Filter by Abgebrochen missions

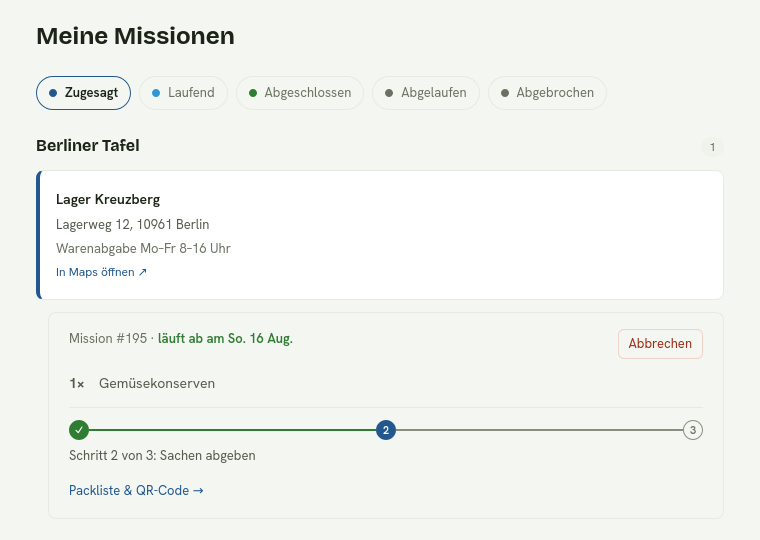coord(547,93)
